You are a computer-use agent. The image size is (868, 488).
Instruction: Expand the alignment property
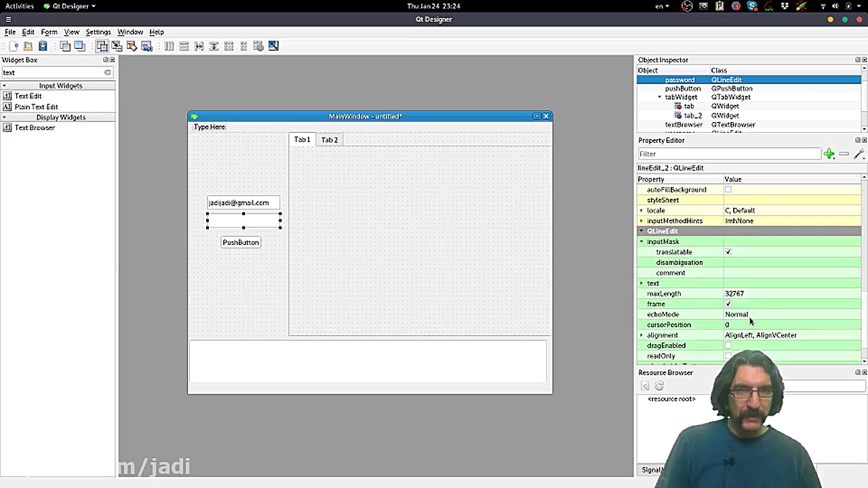pos(642,335)
